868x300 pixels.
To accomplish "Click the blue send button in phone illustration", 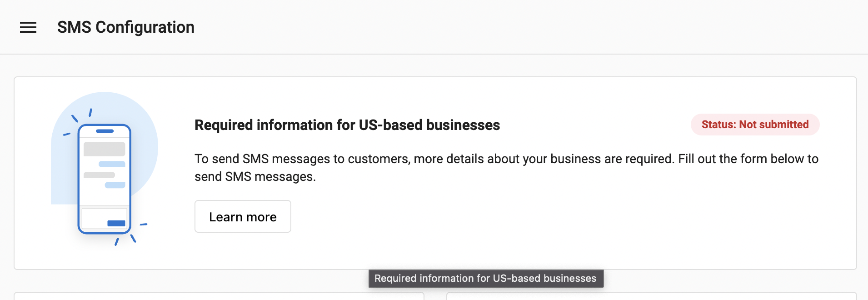I will pos(116,223).
